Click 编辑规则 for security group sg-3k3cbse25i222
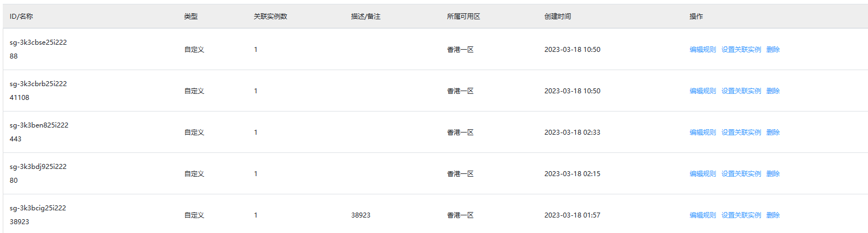 702,50
